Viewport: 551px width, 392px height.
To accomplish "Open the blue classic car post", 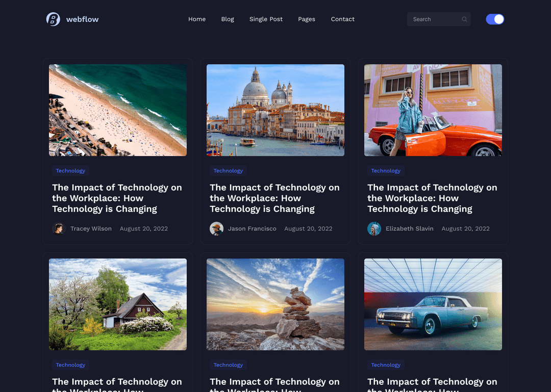I will tap(433, 304).
